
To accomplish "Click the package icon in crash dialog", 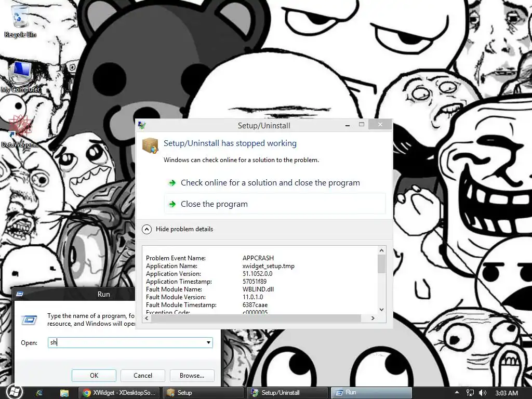I will [150, 146].
